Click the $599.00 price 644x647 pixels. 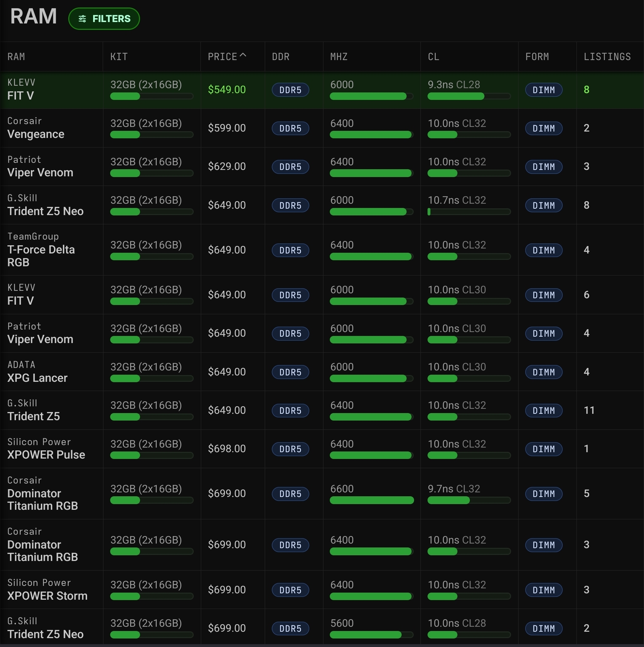(x=227, y=128)
